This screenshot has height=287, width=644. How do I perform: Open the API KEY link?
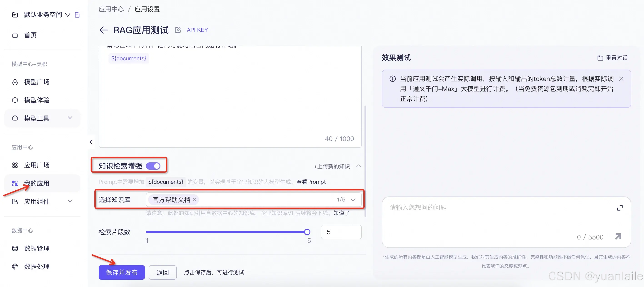pos(197,30)
